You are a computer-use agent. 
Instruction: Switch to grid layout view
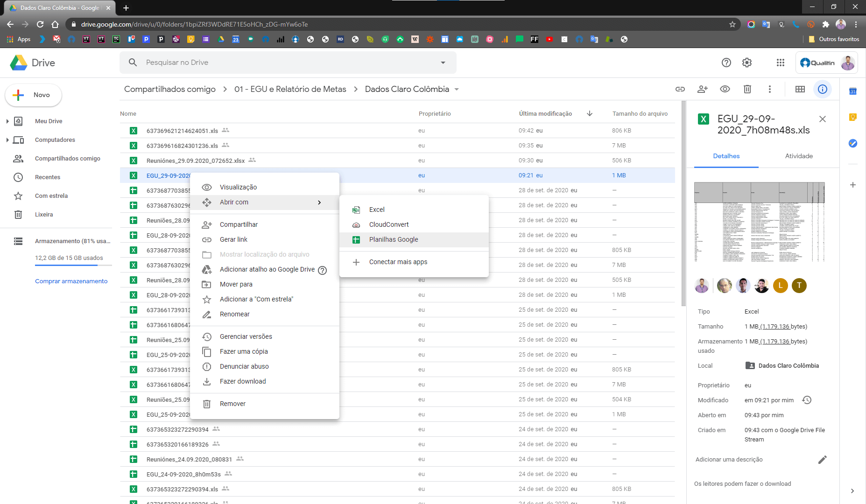(x=800, y=89)
